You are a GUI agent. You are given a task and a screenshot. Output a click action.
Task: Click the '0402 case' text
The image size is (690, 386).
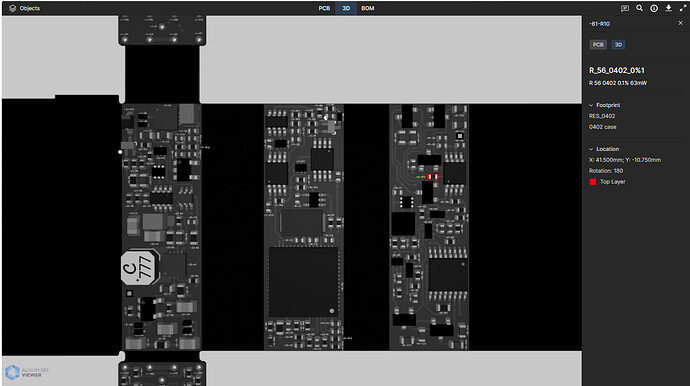click(602, 127)
